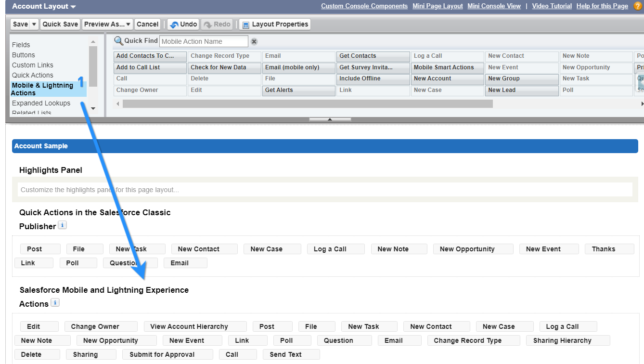Select Mobile Smart Actions palette item
644x364 pixels.
click(448, 67)
